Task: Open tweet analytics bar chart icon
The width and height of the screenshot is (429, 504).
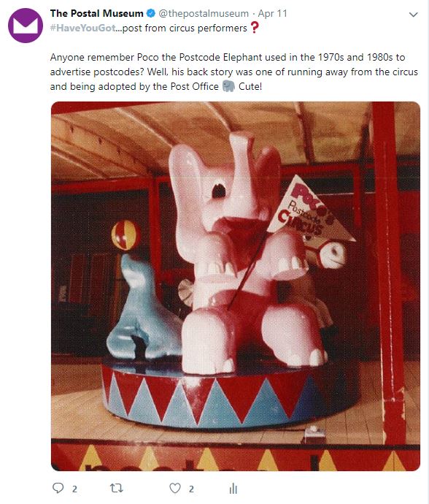Action: 233,488
